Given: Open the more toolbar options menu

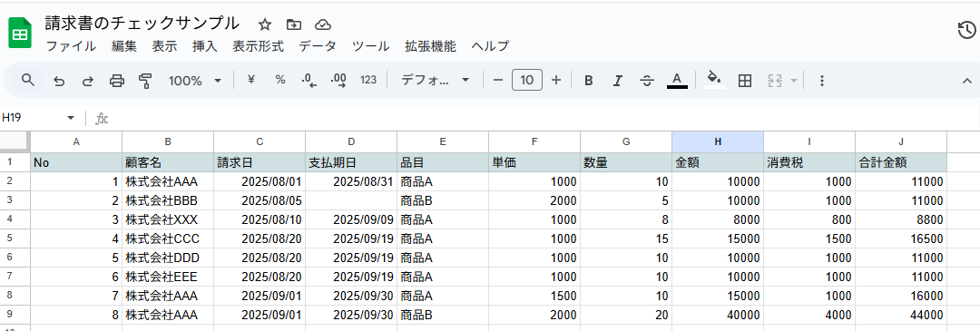Looking at the screenshot, I should click(822, 81).
